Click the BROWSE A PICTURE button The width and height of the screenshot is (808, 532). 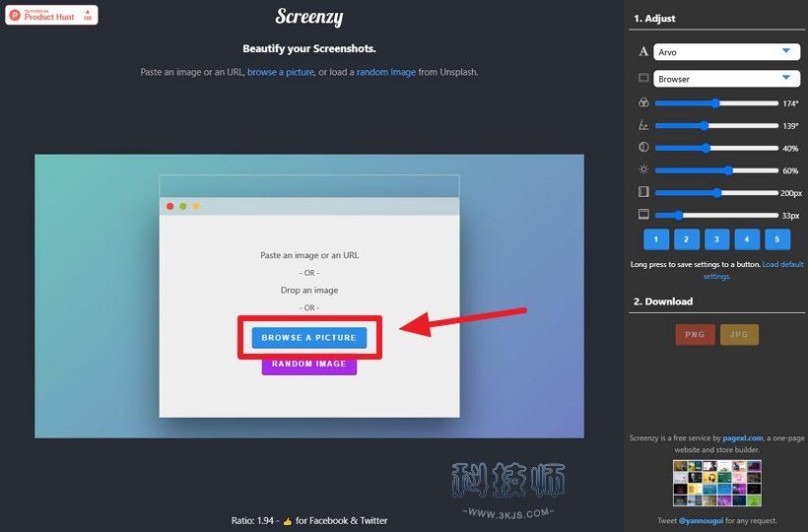coord(309,338)
